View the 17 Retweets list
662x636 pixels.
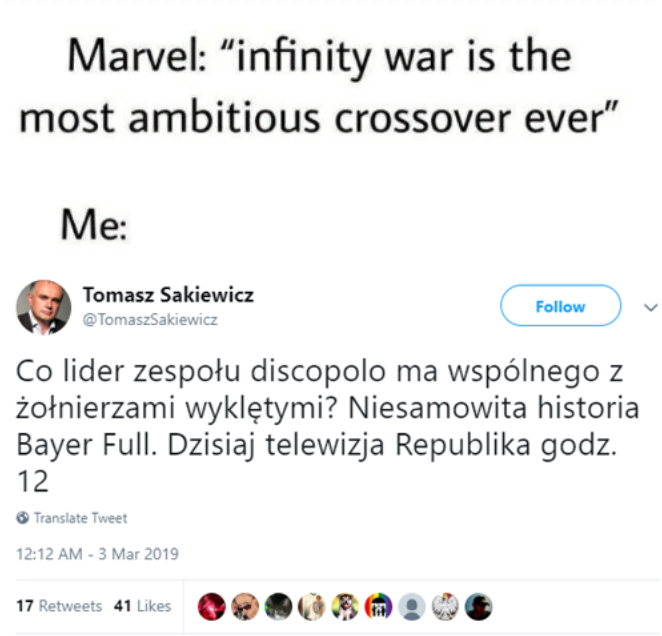click(x=60, y=606)
